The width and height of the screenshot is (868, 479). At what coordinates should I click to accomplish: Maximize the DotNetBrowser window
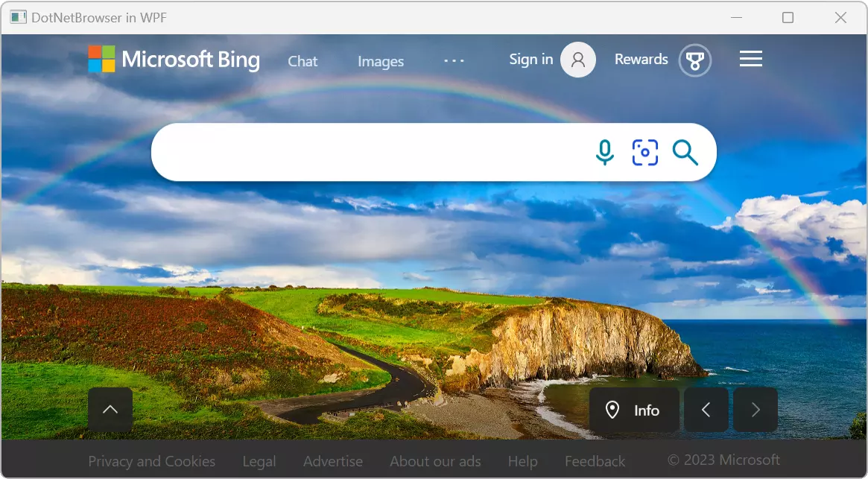[788, 17]
